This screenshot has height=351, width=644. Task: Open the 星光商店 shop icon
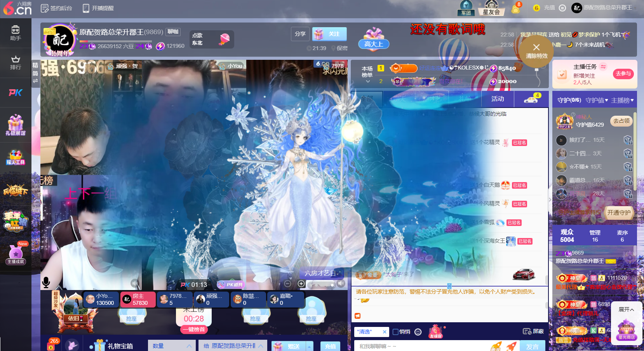[x=627, y=330]
